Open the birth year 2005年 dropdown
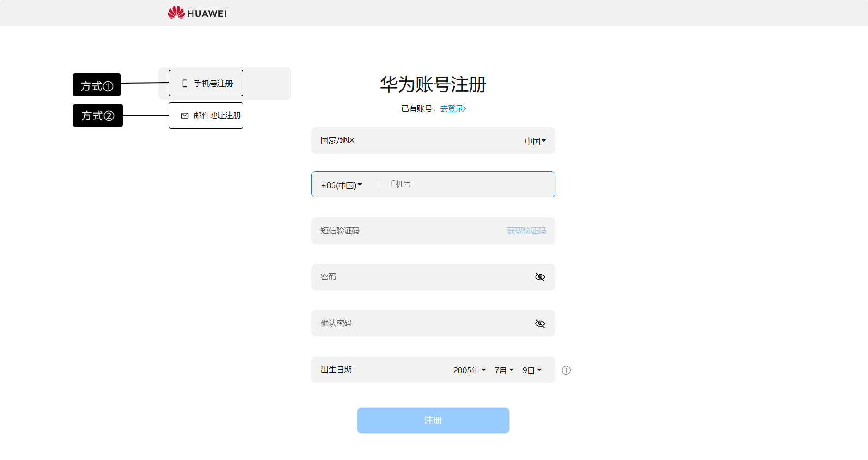 [x=469, y=370]
